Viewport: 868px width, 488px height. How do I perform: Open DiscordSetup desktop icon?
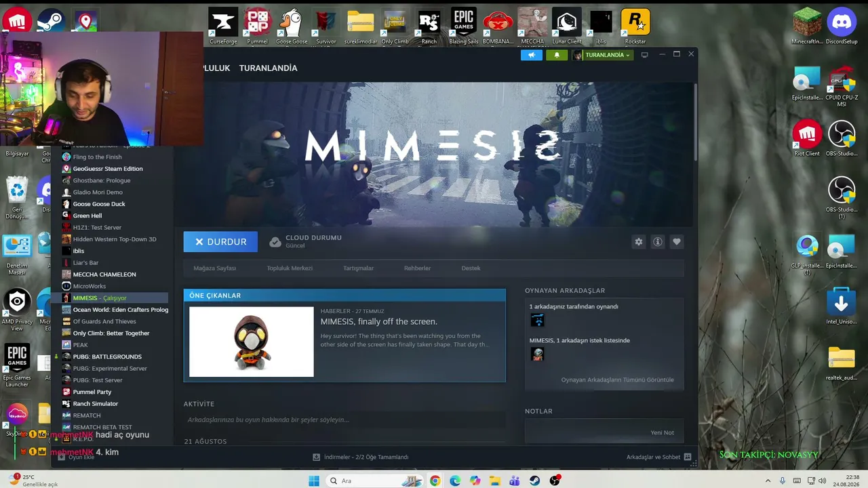tap(842, 27)
